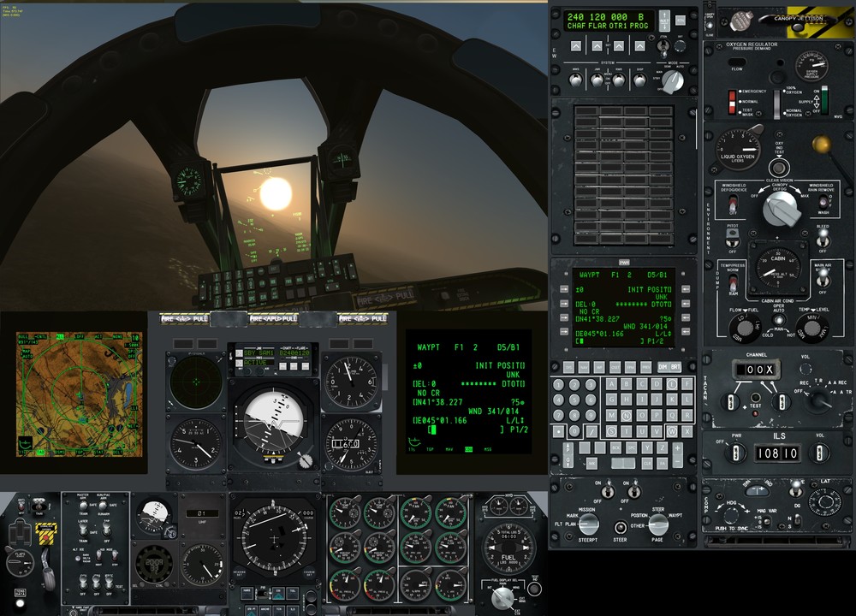
Task: Pull the right engine FIRE PULL handle on the panel
Action: (362, 318)
